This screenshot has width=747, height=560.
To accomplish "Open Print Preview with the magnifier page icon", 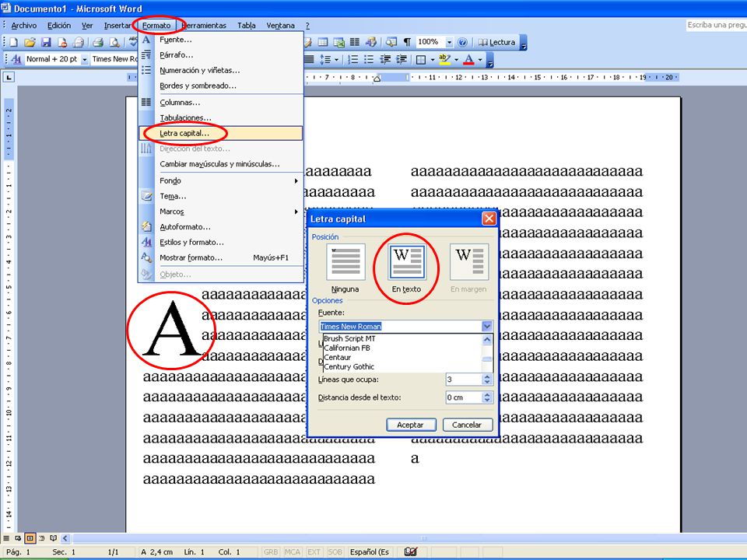I will [x=114, y=42].
